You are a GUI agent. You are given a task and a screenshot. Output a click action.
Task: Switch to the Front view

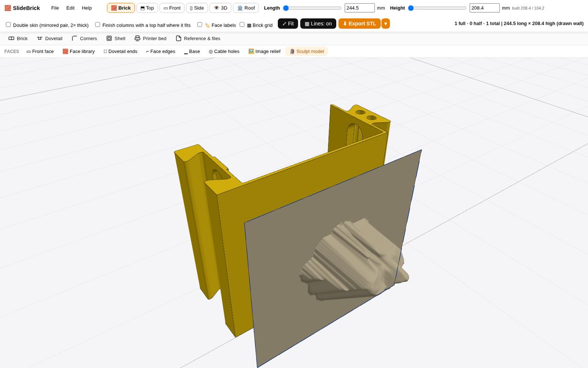pos(172,8)
